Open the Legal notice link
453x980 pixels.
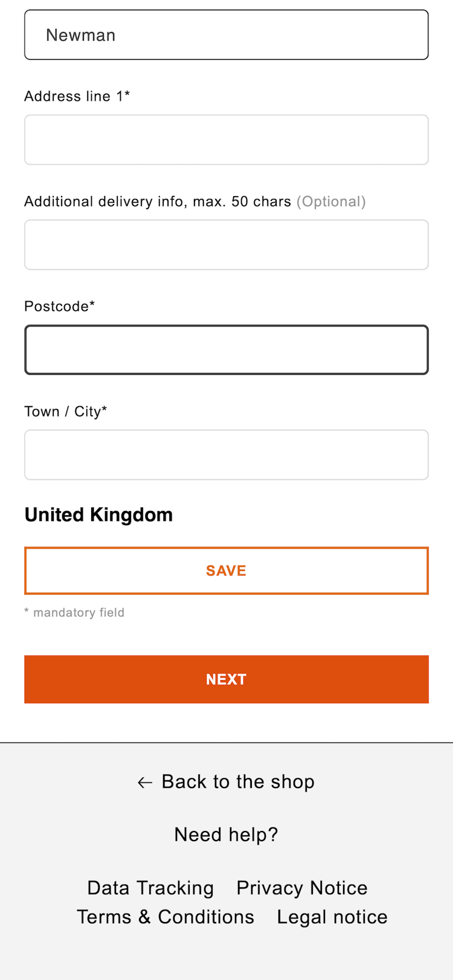click(x=332, y=917)
